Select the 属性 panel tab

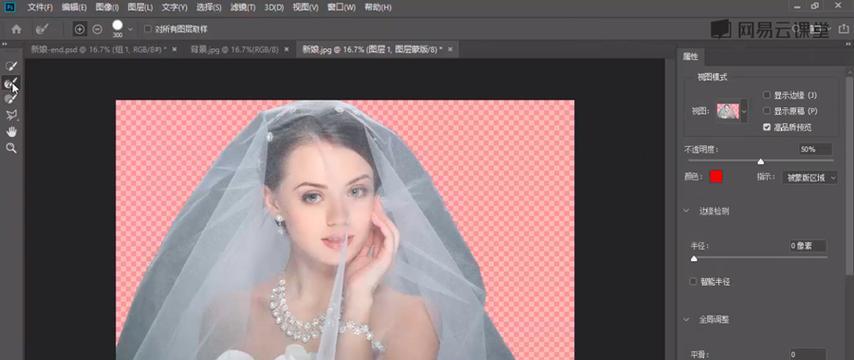pyautogui.click(x=690, y=57)
